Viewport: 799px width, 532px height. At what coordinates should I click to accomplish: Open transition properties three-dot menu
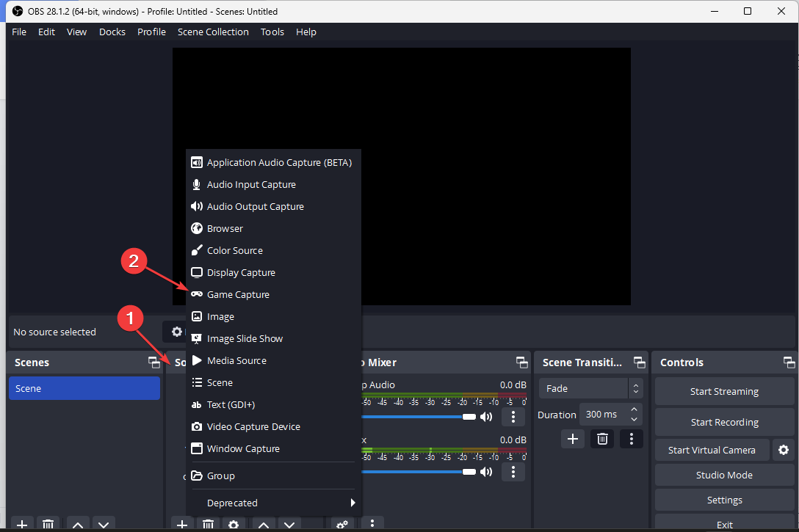pos(632,439)
